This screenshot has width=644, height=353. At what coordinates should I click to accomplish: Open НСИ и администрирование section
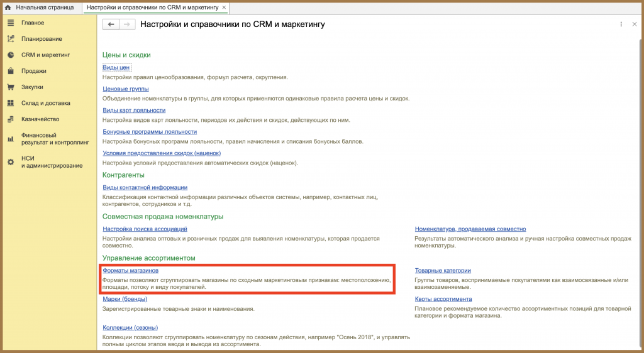[x=52, y=162]
